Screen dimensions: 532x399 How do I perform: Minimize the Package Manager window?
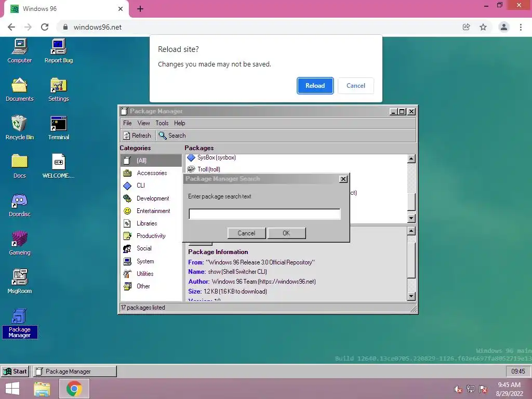[394, 112]
